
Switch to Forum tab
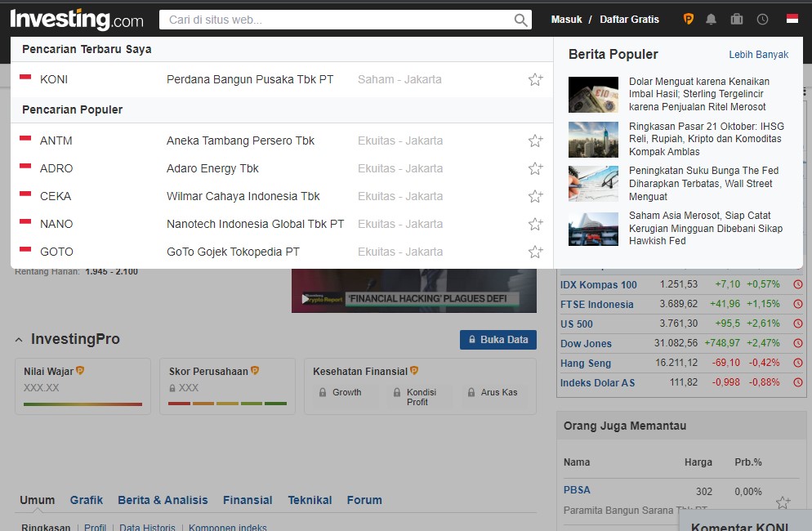[x=364, y=500]
